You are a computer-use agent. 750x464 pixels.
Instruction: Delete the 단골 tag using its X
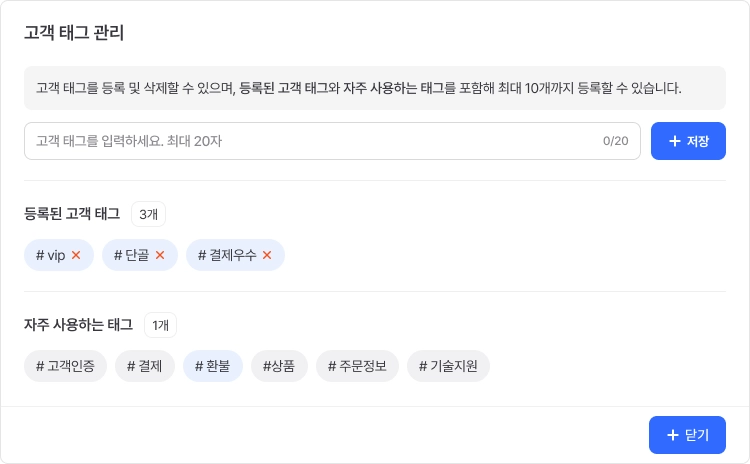pos(160,255)
